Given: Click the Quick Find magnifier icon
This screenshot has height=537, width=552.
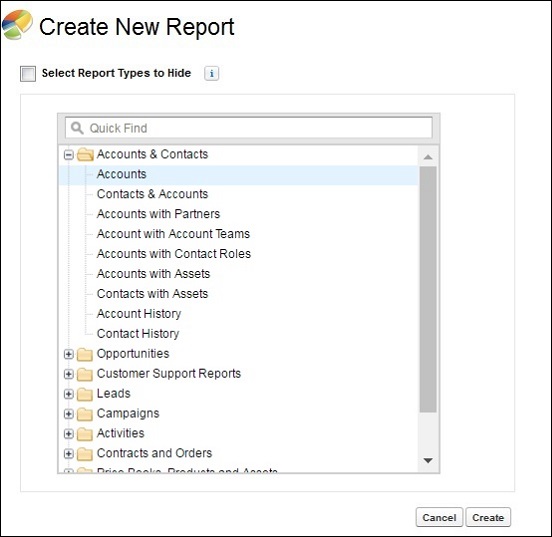Looking at the screenshot, I should point(77,128).
